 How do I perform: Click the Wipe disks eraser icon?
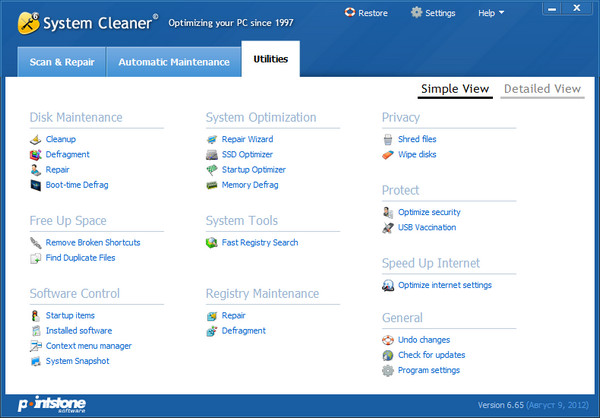click(388, 155)
